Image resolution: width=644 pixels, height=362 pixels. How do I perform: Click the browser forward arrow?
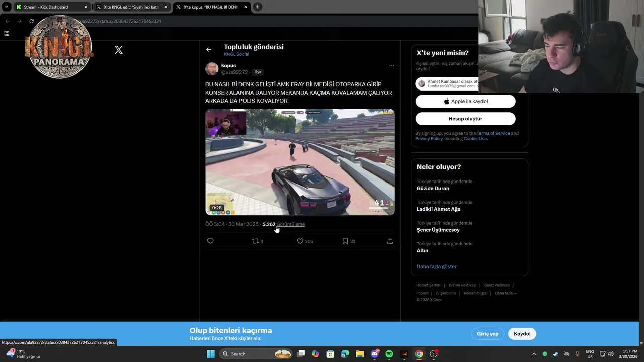click(x=19, y=21)
